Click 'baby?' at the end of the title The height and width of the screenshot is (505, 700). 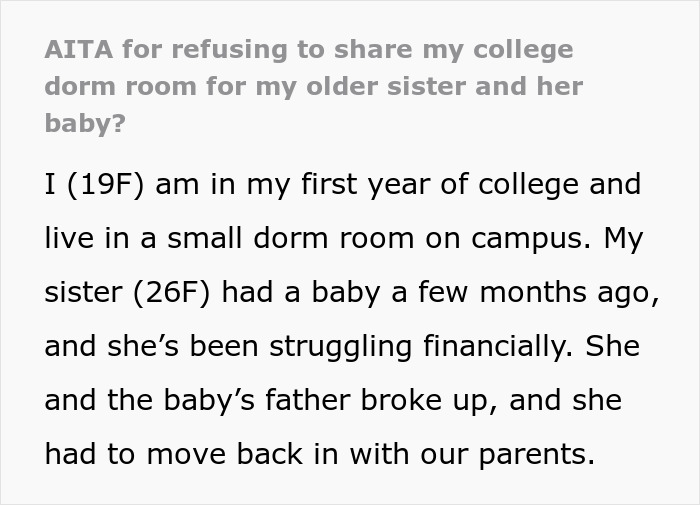(86, 123)
